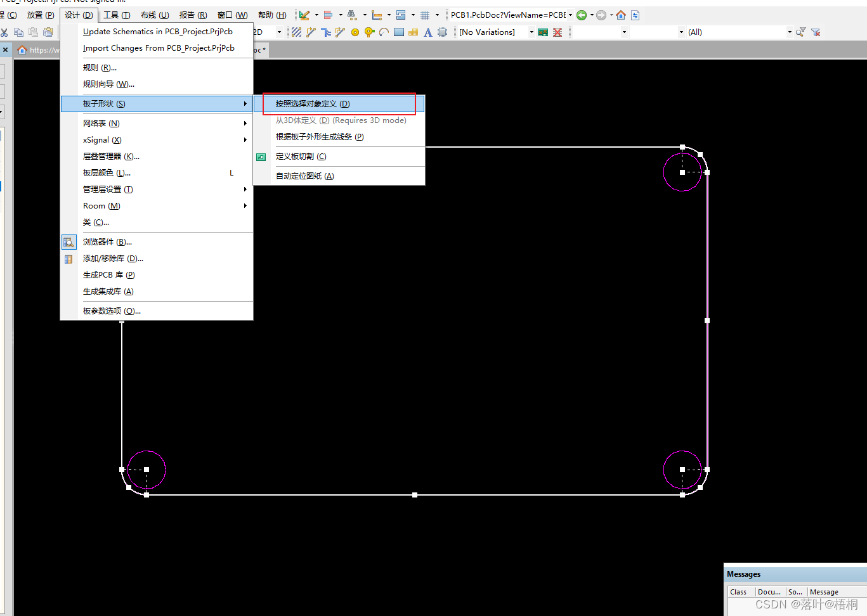Choose 自动定位图纸 (A) menu entry
Viewport: 867px width, 616px height.
(x=339, y=176)
